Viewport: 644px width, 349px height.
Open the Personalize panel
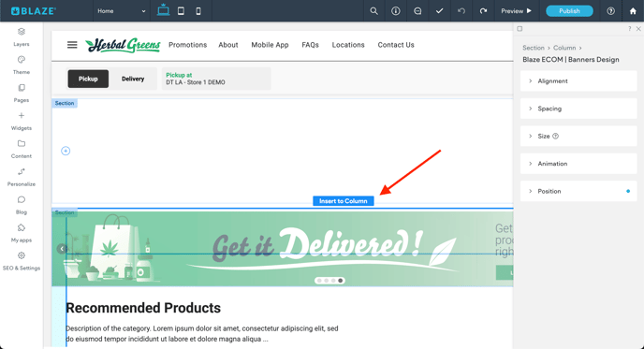coord(22,177)
